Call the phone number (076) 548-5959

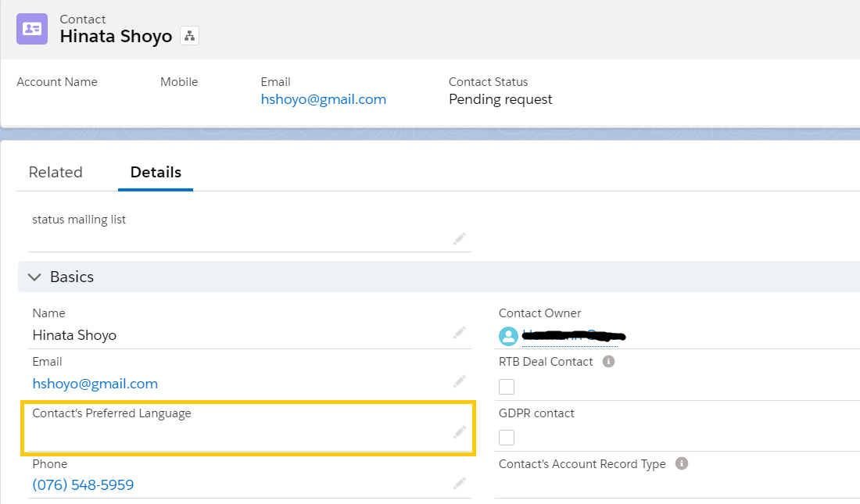[x=83, y=485]
